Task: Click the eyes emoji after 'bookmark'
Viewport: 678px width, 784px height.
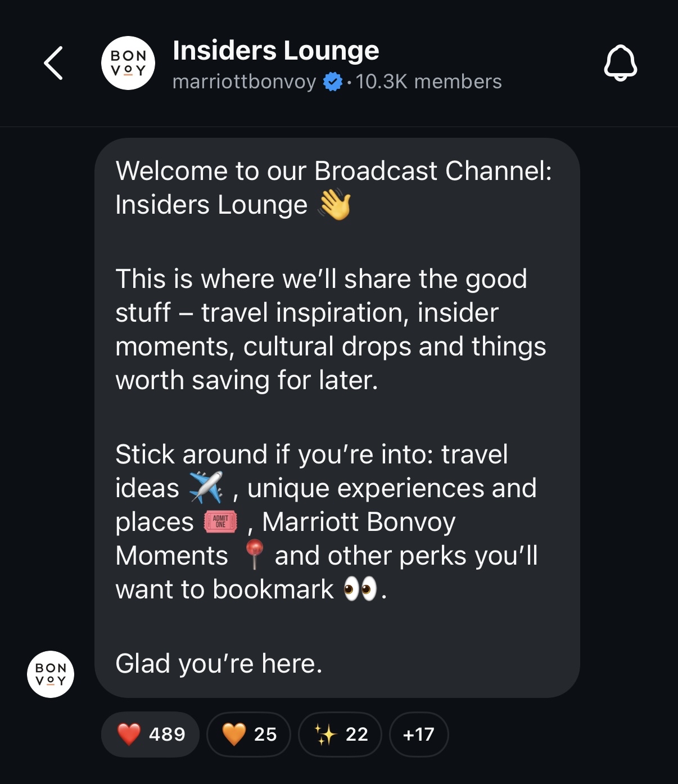Action: click(x=360, y=589)
